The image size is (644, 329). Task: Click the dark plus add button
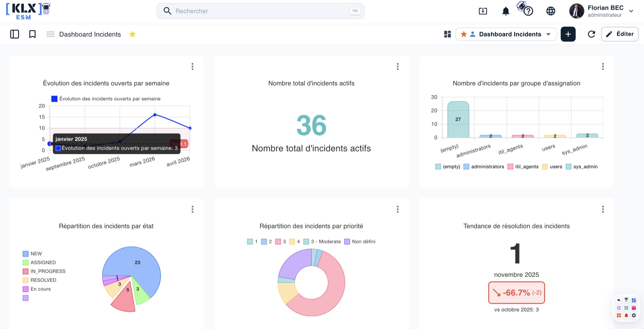point(568,34)
